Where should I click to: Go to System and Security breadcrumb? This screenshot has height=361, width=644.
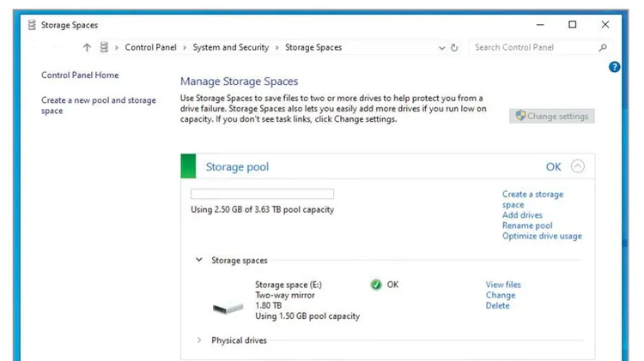pyautogui.click(x=231, y=47)
